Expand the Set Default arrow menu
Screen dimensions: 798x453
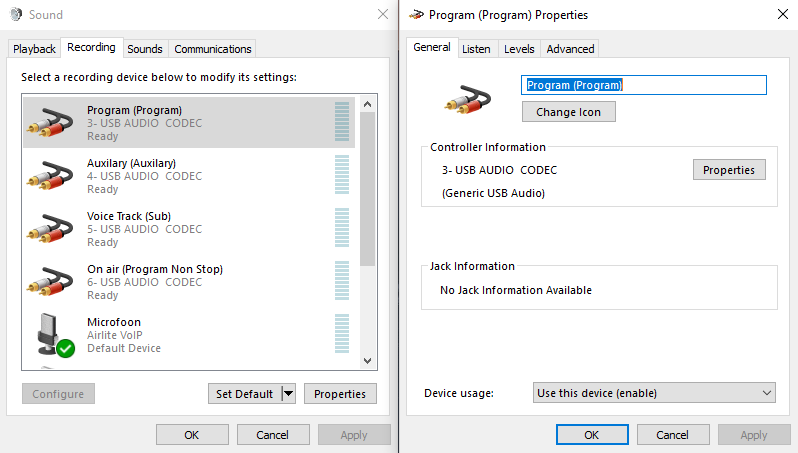pos(289,394)
